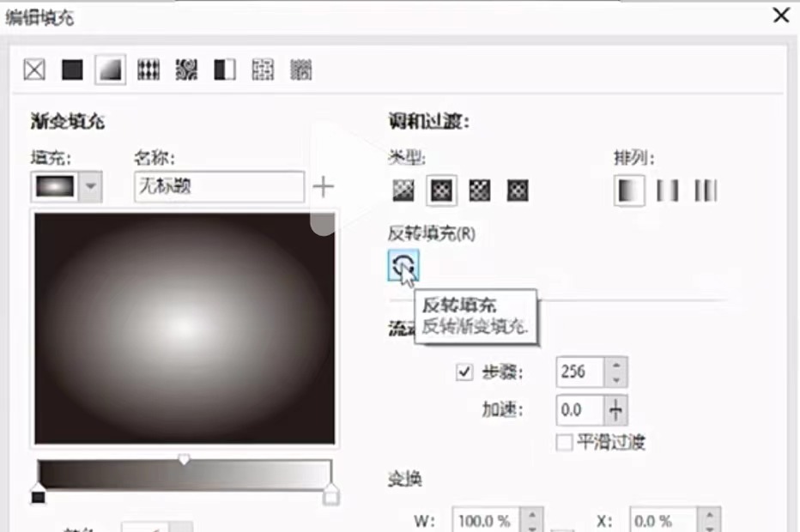800x532 pixels.
Task: Open the fill preset dropdown
Action: pos(88,186)
